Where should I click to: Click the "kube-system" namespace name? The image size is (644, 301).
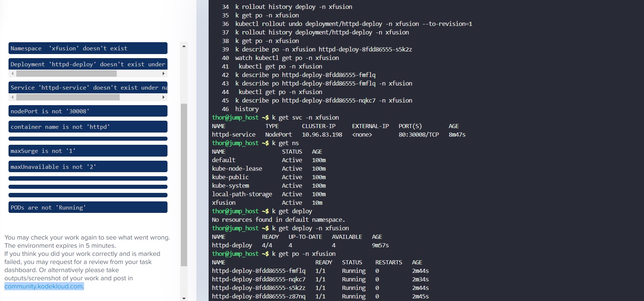pyautogui.click(x=230, y=185)
